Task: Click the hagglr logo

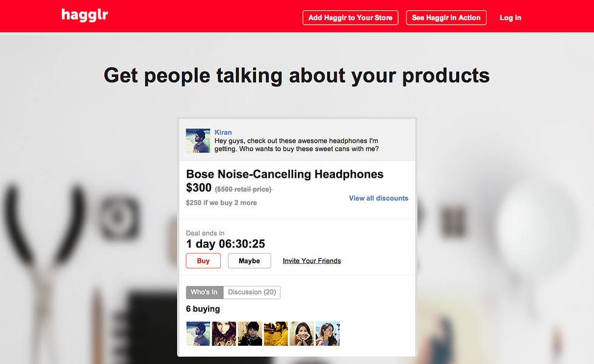Action: pyautogui.click(x=85, y=15)
